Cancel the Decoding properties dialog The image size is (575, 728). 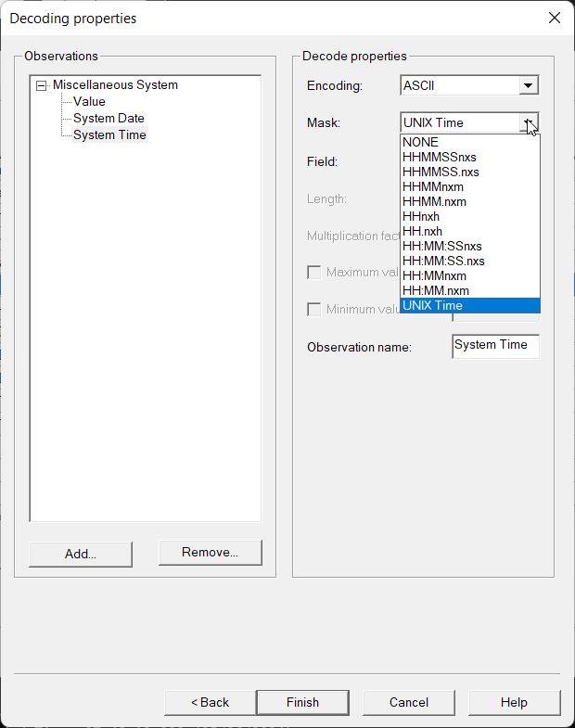(x=409, y=702)
